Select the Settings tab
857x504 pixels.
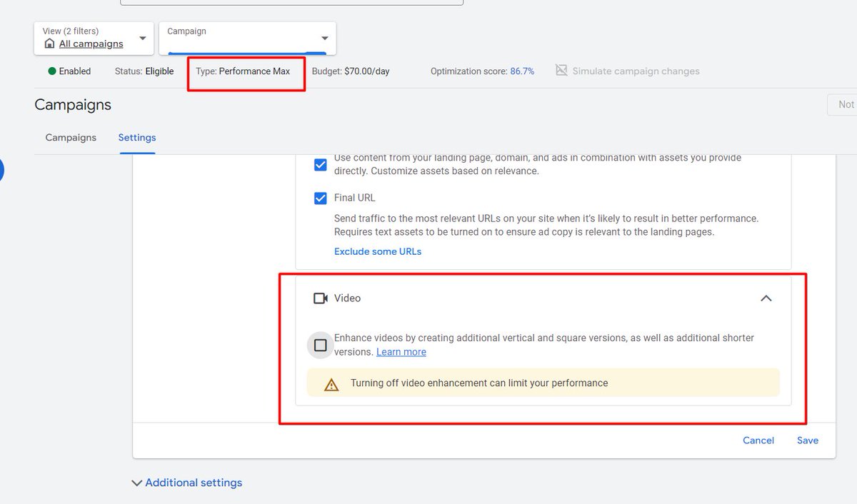[x=137, y=137]
